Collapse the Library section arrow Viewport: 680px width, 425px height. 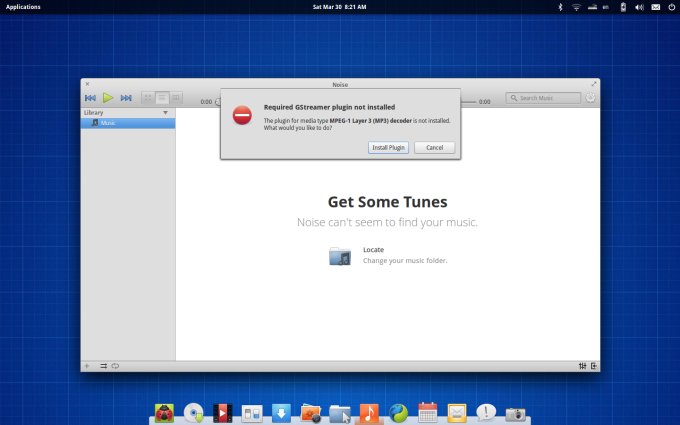coord(165,113)
